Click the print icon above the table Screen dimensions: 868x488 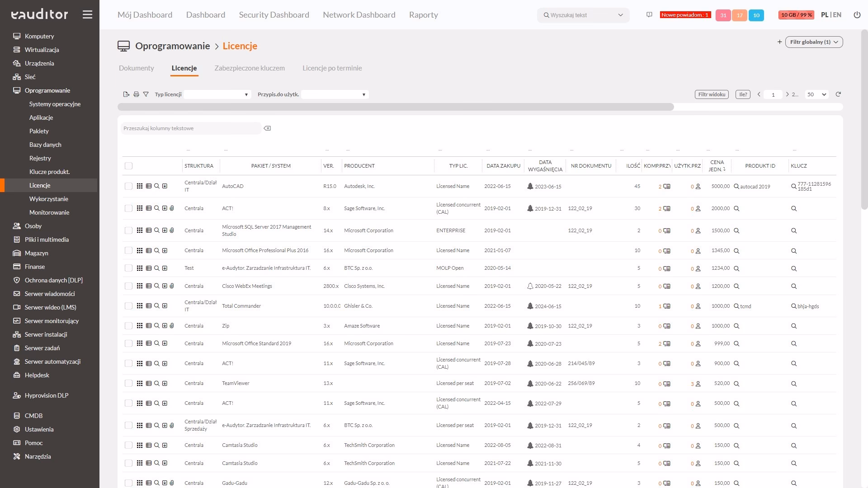click(x=136, y=94)
